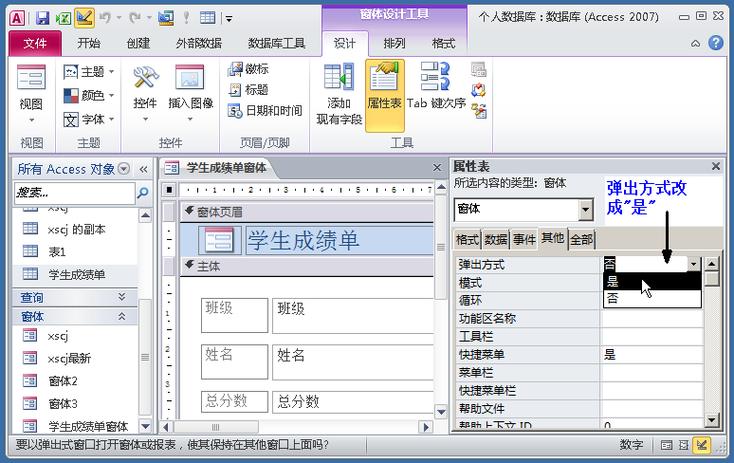Image resolution: width=734 pixels, height=463 pixels.
Task: Click the form selector box at ruler corner
Action: 169,190
